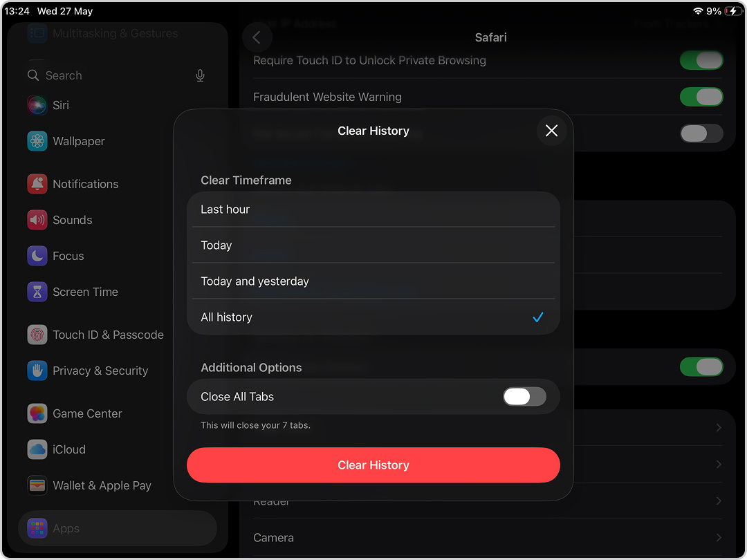The height and width of the screenshot is (560, 747).
Task: Go back with Safari back chevron
Action: tap(257, 37)
